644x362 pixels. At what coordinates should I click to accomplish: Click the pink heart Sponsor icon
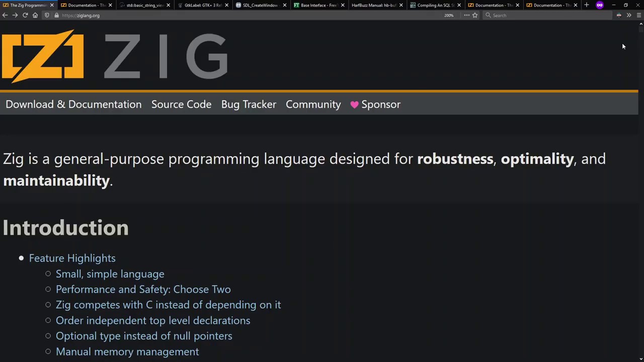pyautogui.click(x=355, y=105)
